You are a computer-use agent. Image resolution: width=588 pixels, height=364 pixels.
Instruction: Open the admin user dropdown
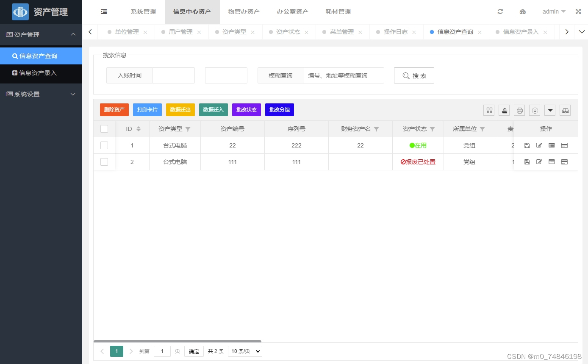pyautogui.click(x=554, y=12)
